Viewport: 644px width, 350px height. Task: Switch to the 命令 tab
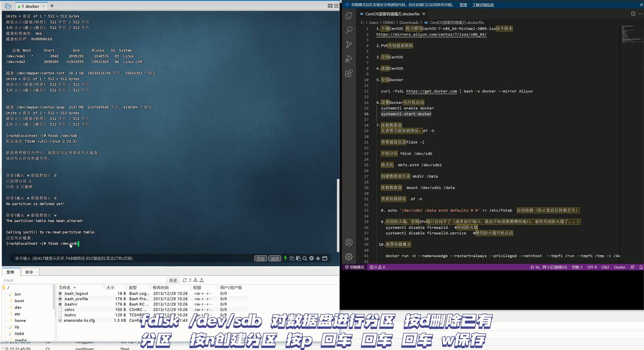coord(29,272)
